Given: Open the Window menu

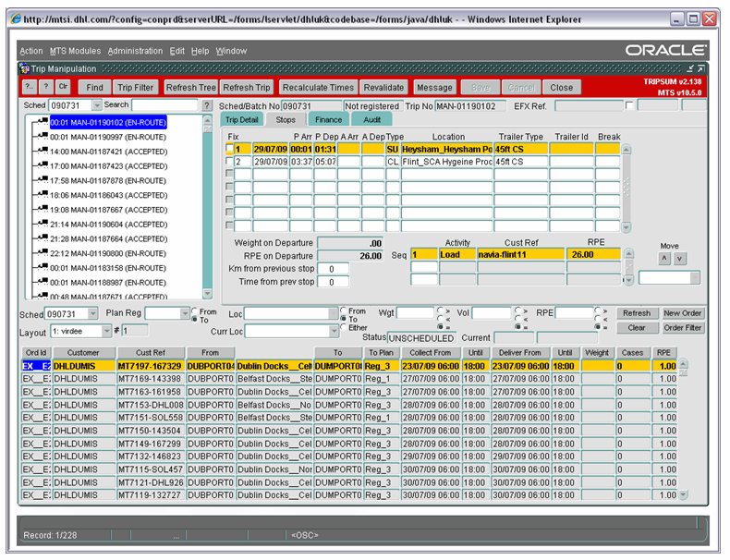Looking at the screenshot, I should tap(231, 51).
